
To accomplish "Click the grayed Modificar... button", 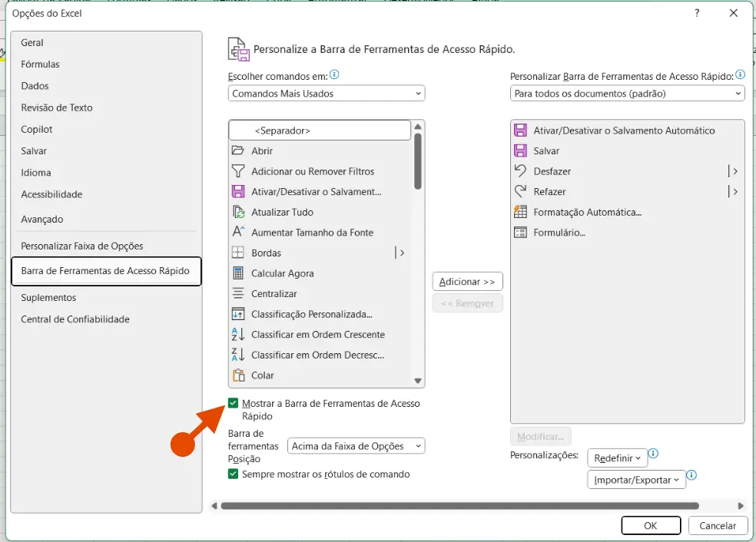I will click(x=540, y=437).
